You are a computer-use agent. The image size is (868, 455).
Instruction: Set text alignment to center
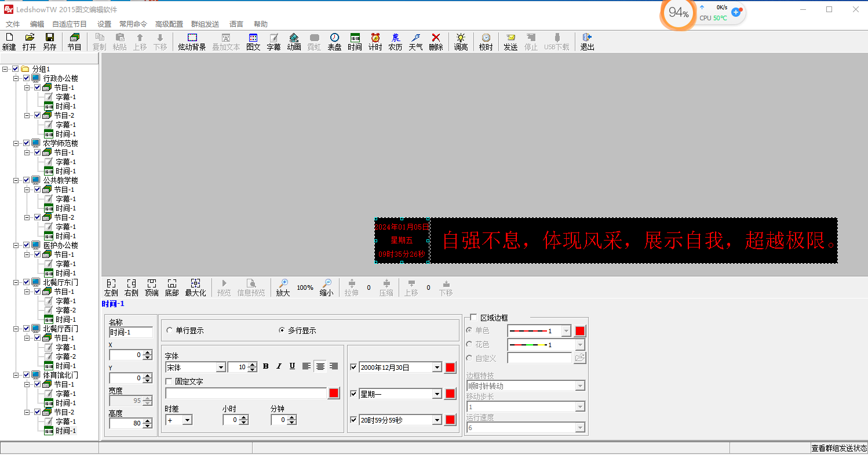coord(320,366)
